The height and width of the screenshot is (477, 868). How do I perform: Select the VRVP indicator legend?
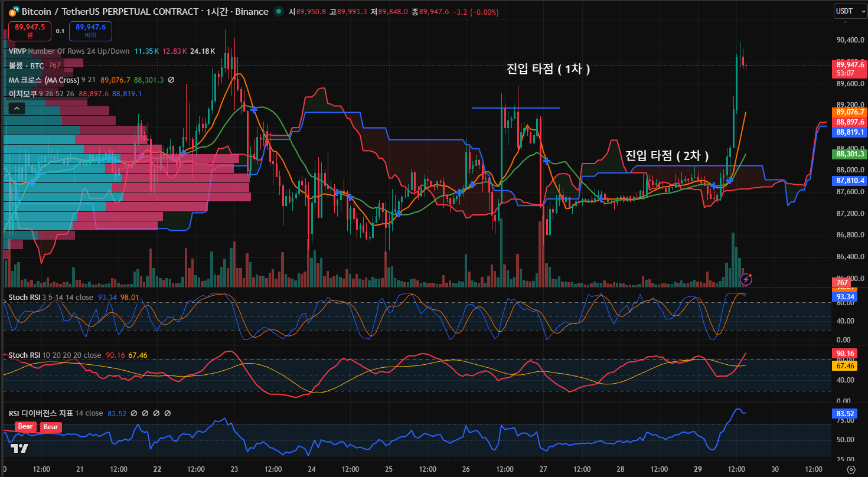pos(18,51)
